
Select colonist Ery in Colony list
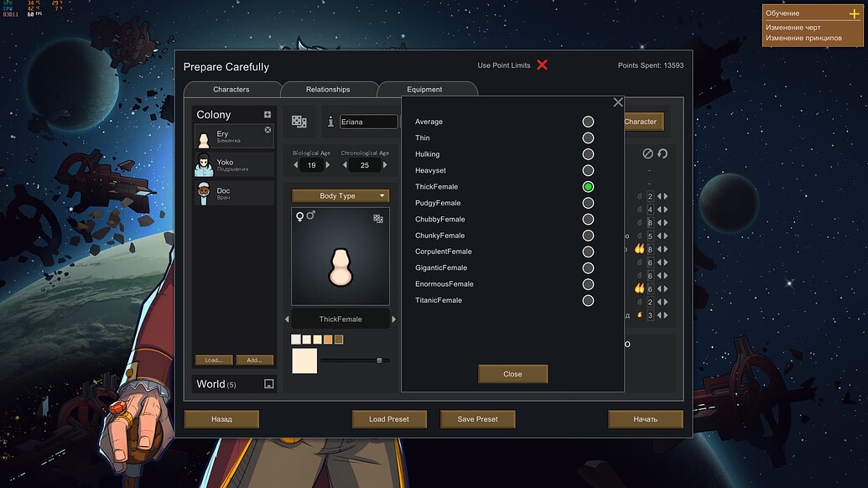click(234, 137)
